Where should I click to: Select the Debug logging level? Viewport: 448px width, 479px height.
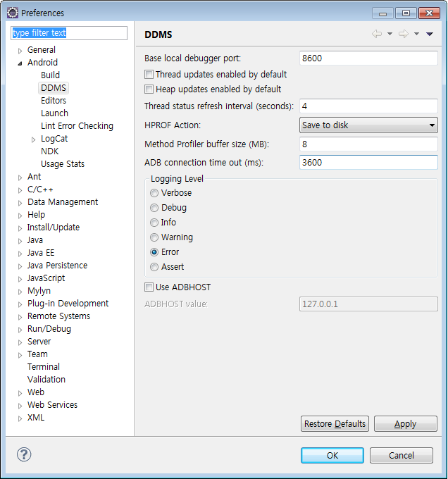(x=154, y=208)
